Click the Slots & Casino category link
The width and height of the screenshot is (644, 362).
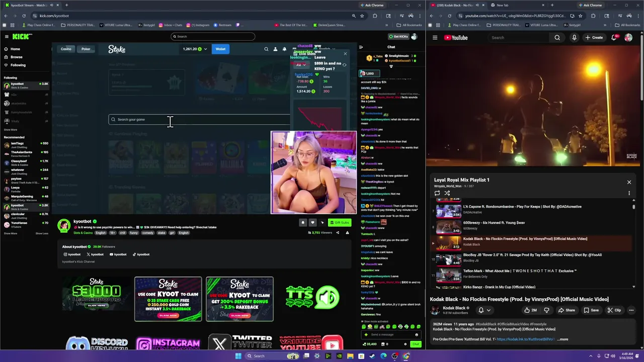(83, 233)
